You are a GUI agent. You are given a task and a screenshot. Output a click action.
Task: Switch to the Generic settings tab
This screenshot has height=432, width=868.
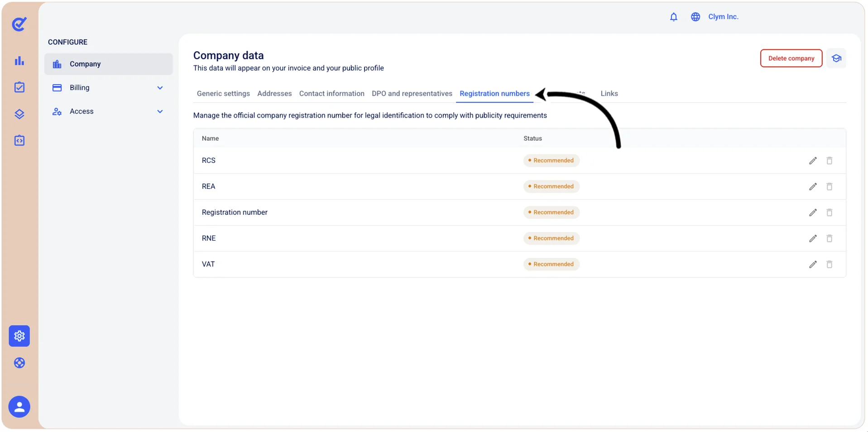223,94
